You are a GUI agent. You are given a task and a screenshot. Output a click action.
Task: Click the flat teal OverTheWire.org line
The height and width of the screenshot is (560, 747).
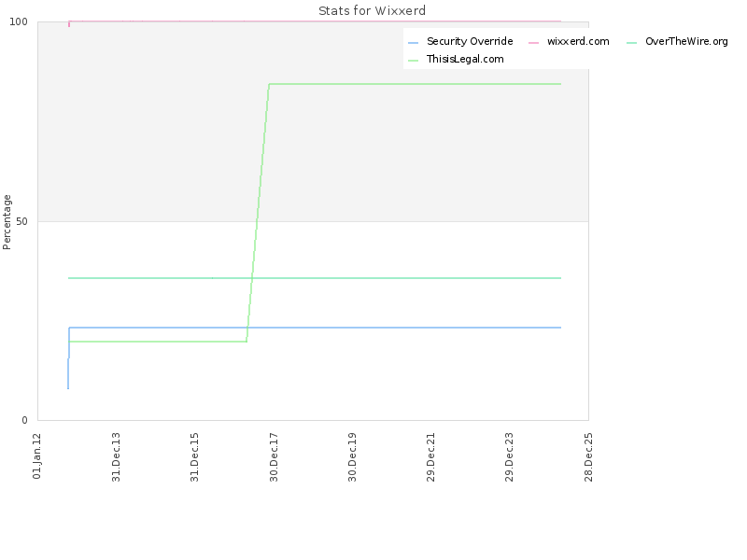pyautogui.click(x=373, y=278)
